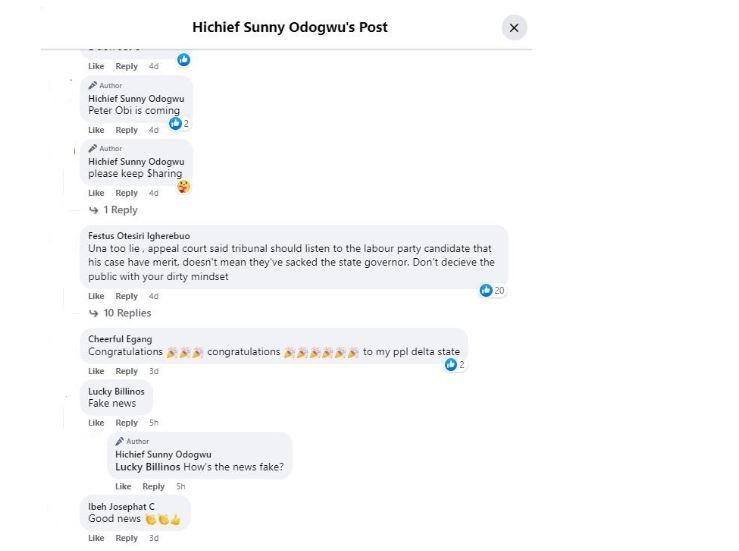The width and height of the screenshot is (739, 551).
Task: Reply to the 'Peter Obi is coming' comment
Action: coord(126,130)
